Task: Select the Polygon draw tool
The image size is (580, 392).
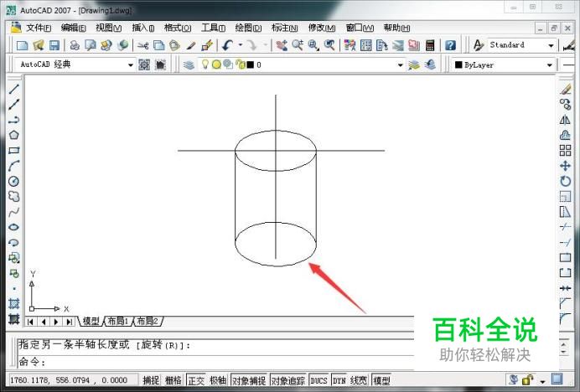Action: click(13, 135)
